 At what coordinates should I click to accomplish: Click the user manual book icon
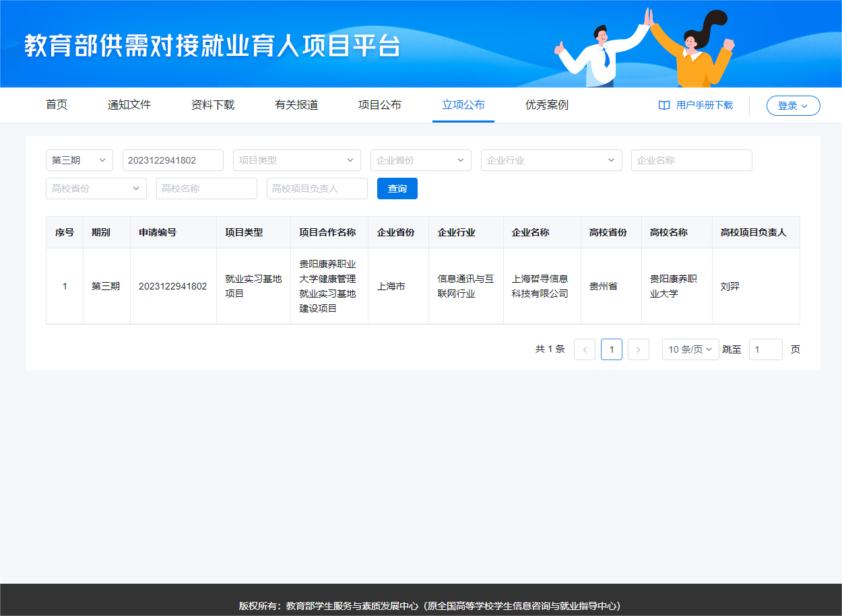pyautogui.click(x=664, y=106)
